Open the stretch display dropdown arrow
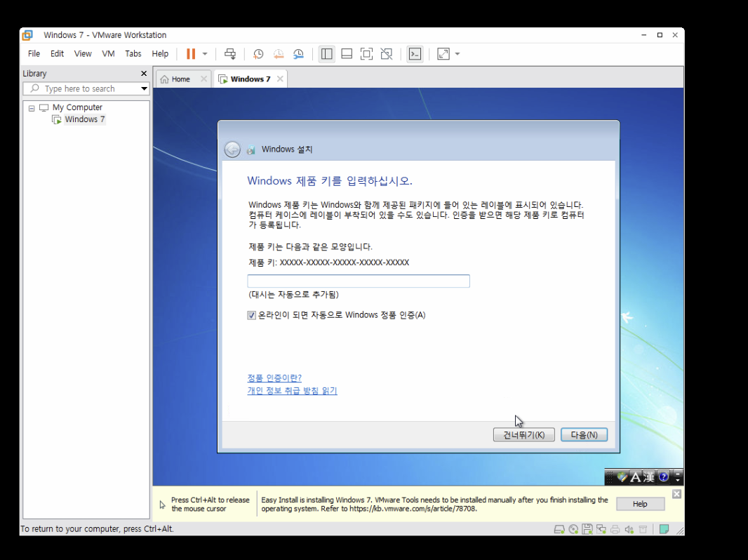748x560 pixels. pos(458,54)
